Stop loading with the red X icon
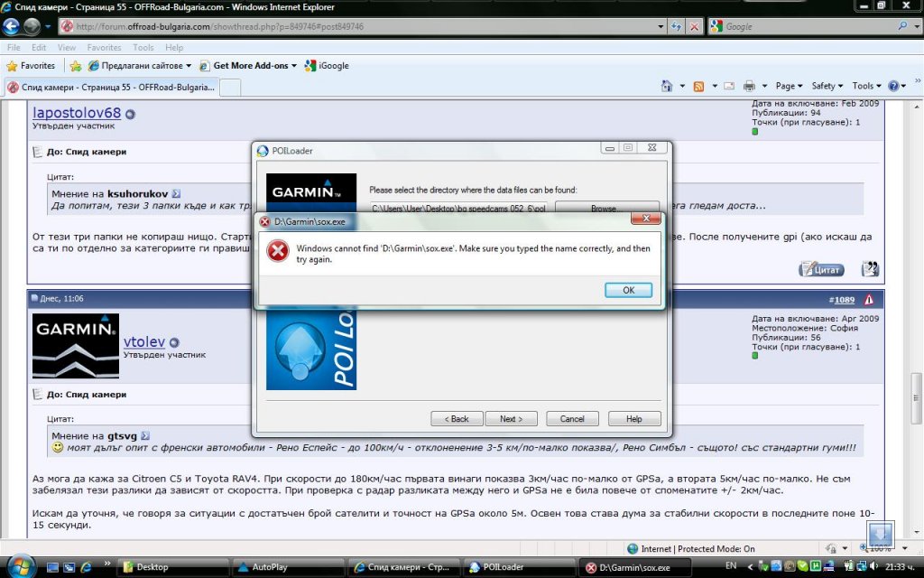This screenshot has width=924, height=578. (695, 26)
